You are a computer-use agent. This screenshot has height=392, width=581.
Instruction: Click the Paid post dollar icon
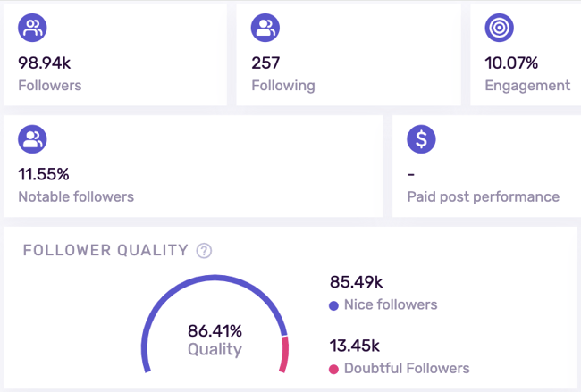421,138
